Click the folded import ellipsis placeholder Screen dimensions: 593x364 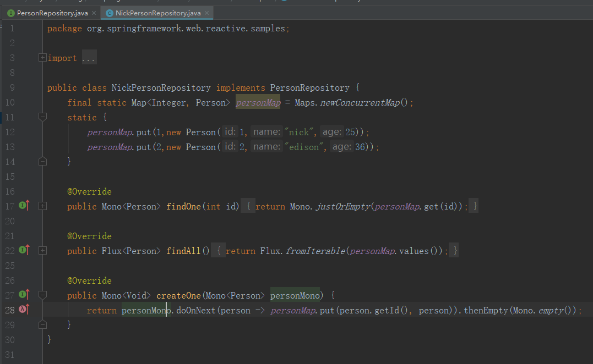click(89, 58)
